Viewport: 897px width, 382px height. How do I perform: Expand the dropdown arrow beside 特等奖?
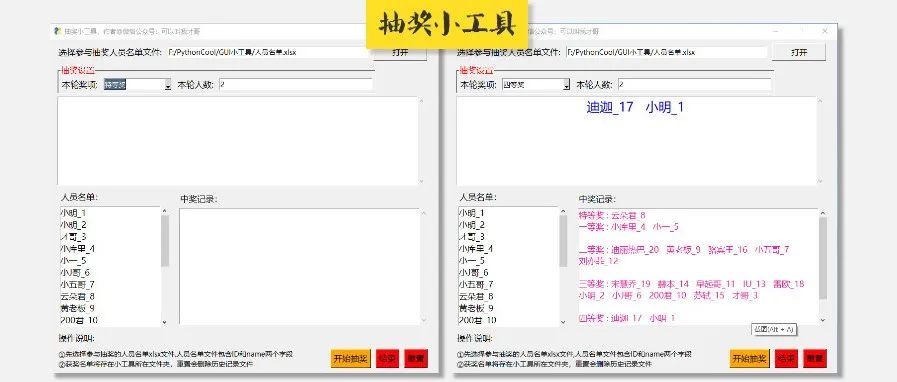[x=168, y=85]
